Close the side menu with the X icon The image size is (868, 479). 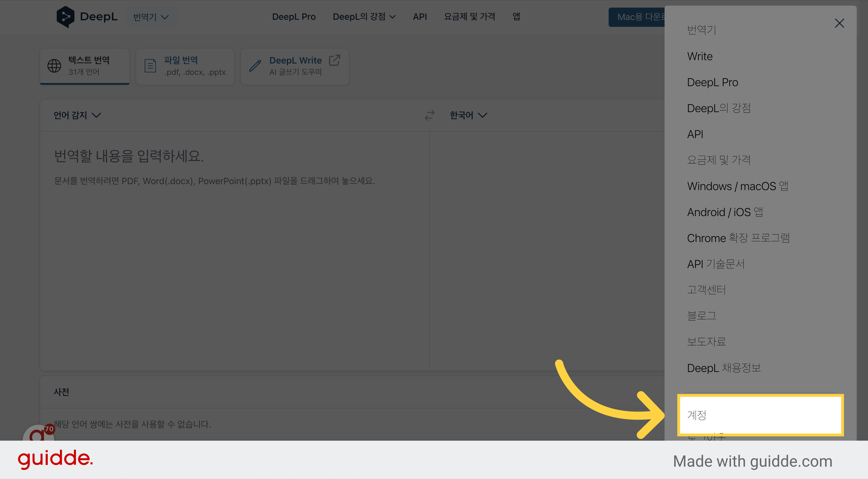click(839, 23)
